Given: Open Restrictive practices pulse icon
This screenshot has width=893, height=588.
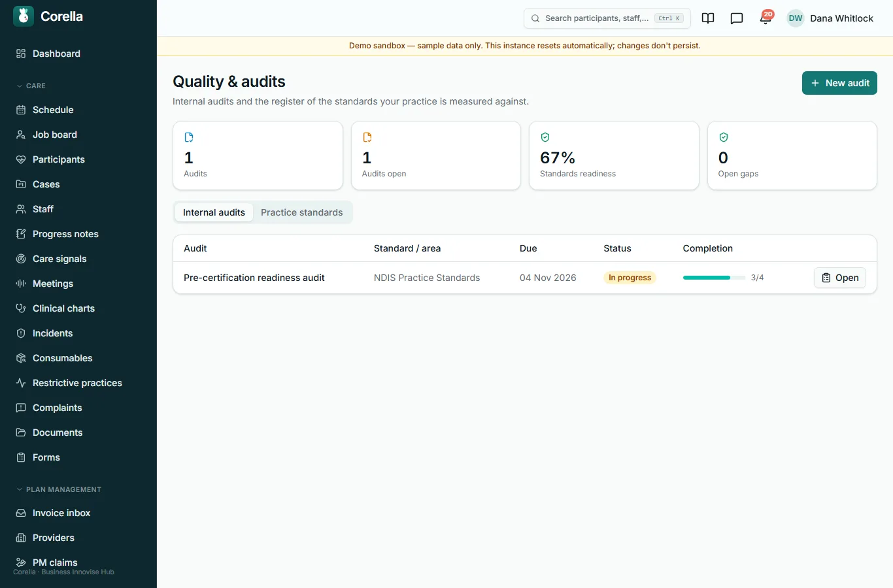Looking at the screenshot, I should (21, 383).
